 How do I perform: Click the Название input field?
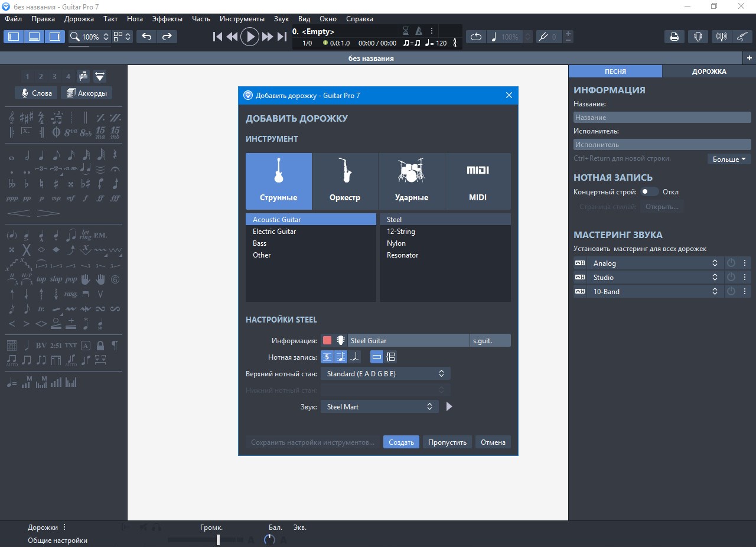coord(662,117)
